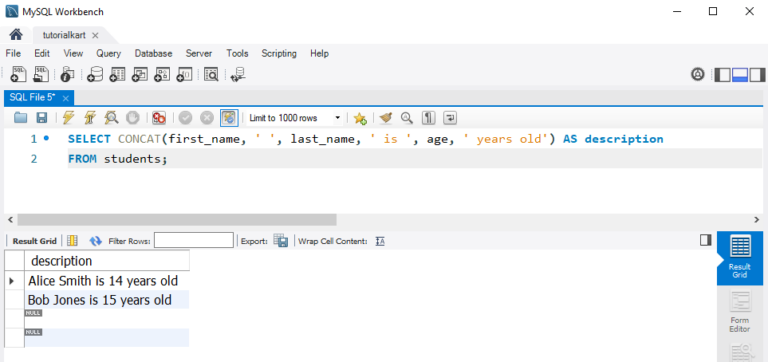Open the Form Editor side panel
The height and width of the screenshot is (362, 768).
(740, 312)
